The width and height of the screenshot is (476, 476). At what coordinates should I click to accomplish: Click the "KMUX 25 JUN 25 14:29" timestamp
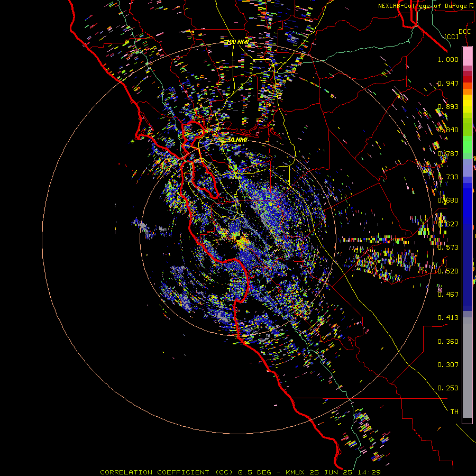pyautogui.click(x=333, y=472)
